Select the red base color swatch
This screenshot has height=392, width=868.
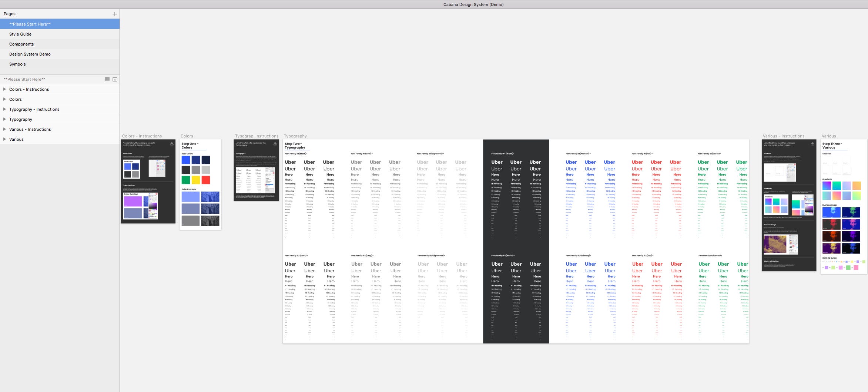coord(206,180)
